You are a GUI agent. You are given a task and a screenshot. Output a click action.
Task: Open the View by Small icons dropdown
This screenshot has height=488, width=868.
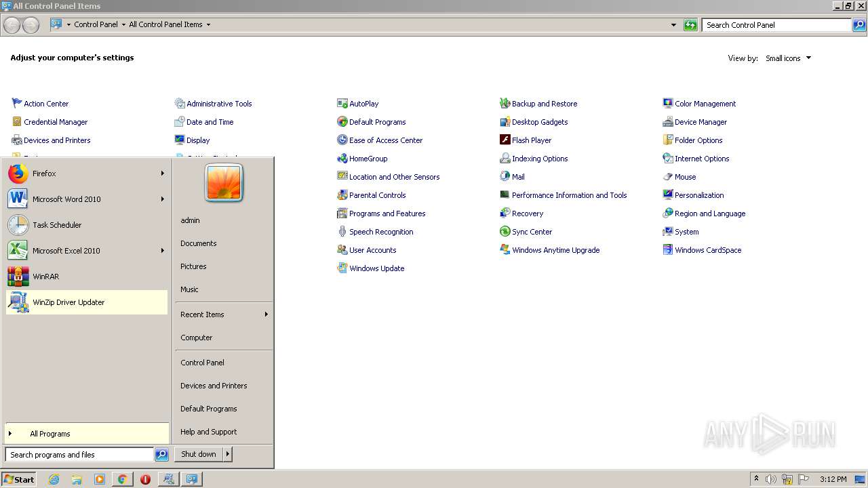click(788, 58)
